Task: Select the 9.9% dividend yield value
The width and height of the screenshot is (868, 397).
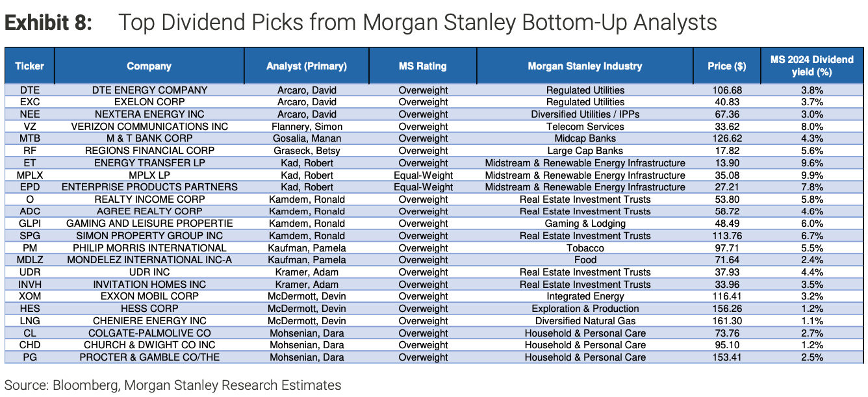Action: [x=811, y=175]
